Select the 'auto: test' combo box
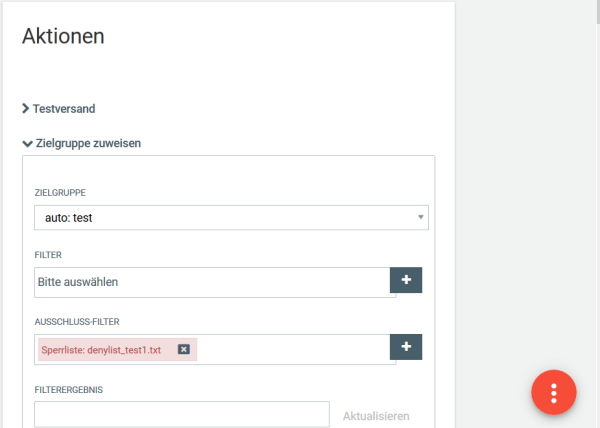 point(231,218)
